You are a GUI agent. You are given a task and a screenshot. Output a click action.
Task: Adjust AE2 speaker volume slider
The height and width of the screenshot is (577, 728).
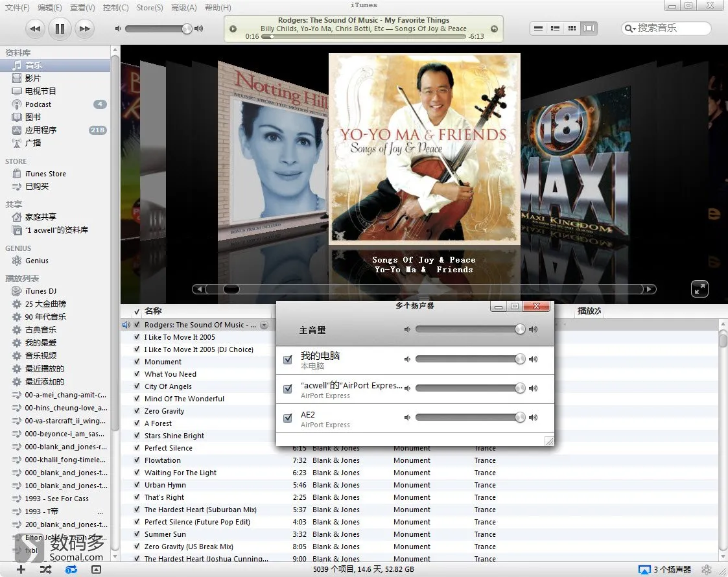click(471, 418)
